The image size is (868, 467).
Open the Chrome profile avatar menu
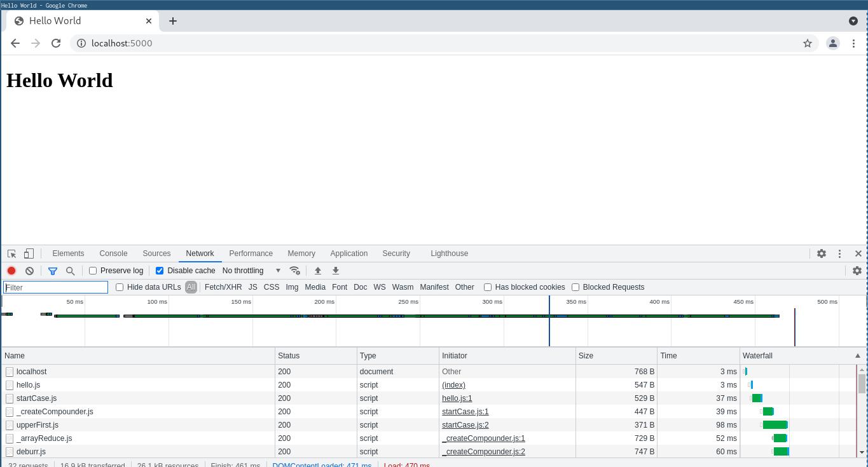click(832, 43)
